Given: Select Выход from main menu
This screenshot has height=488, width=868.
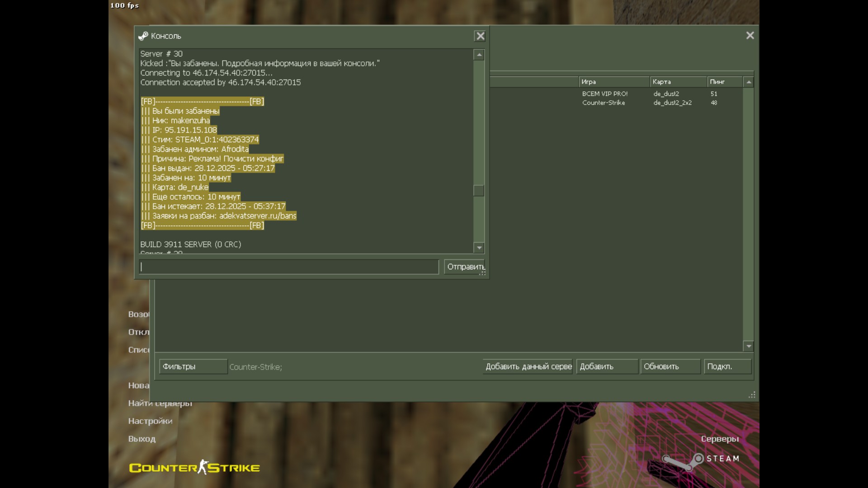Looking at the screenshot, I should (x=142, y=439).
